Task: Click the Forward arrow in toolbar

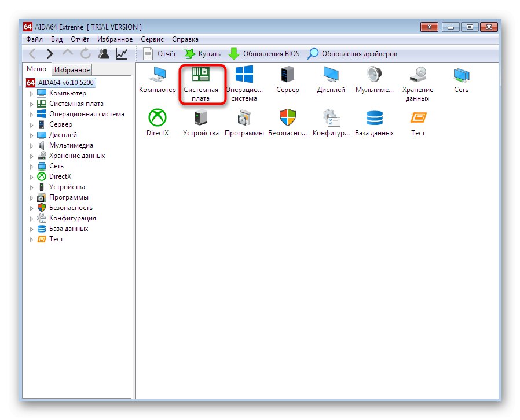Action: 50,54
